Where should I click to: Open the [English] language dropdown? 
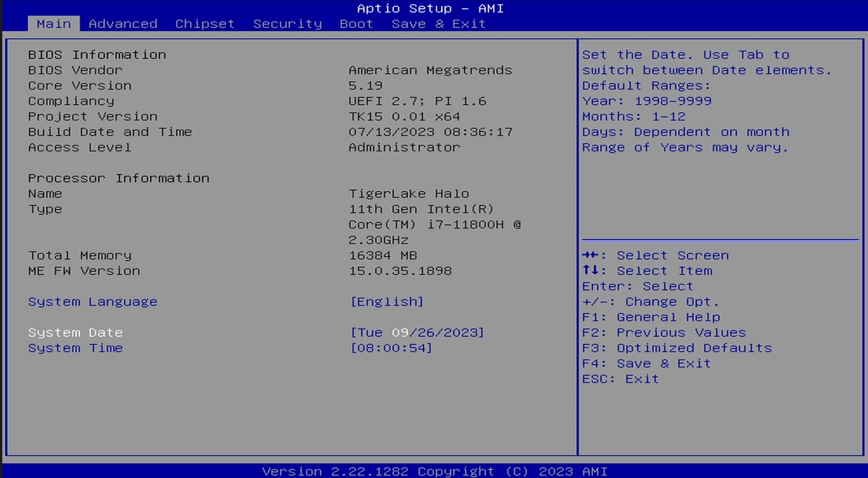[x=387, y=302]
